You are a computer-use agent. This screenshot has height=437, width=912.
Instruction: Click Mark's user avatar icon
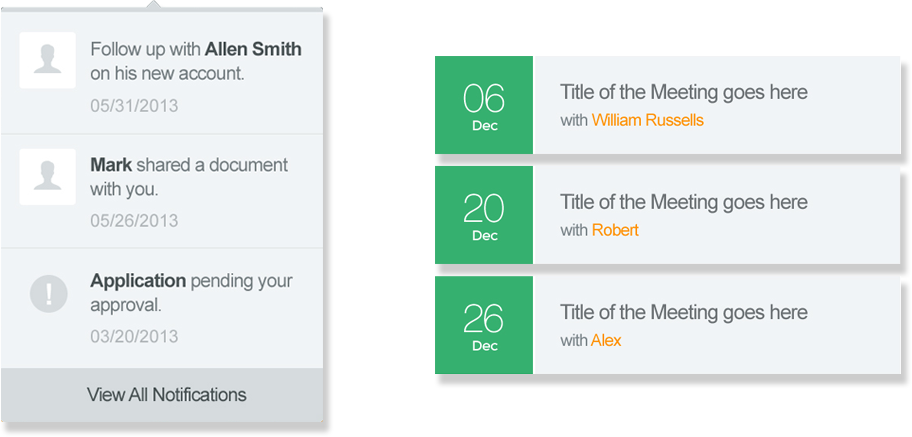[47, 177]
